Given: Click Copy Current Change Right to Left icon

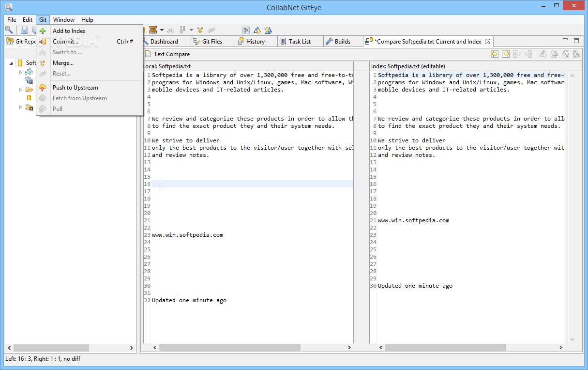Looking at the screenshot, I should [528, 54].
